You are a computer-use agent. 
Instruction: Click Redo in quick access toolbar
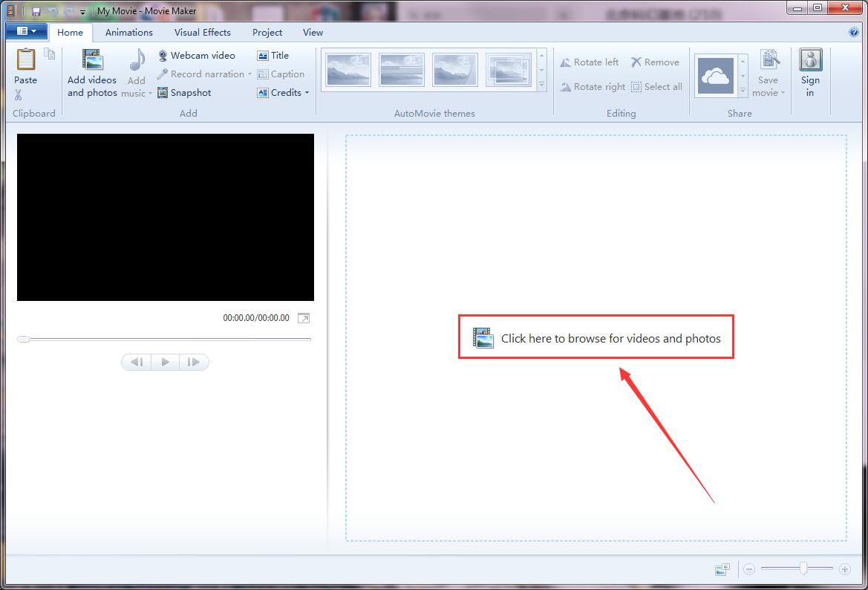(68, 11)
